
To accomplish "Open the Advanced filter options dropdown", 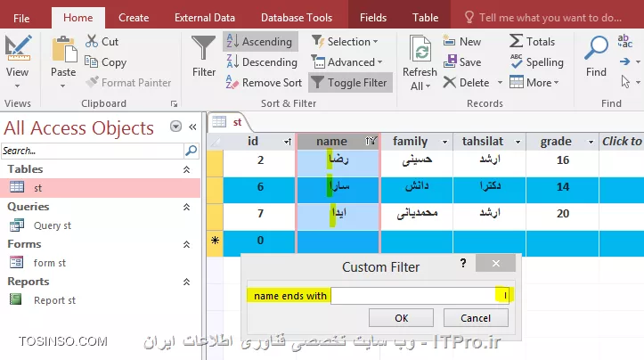I will point(347,62).
